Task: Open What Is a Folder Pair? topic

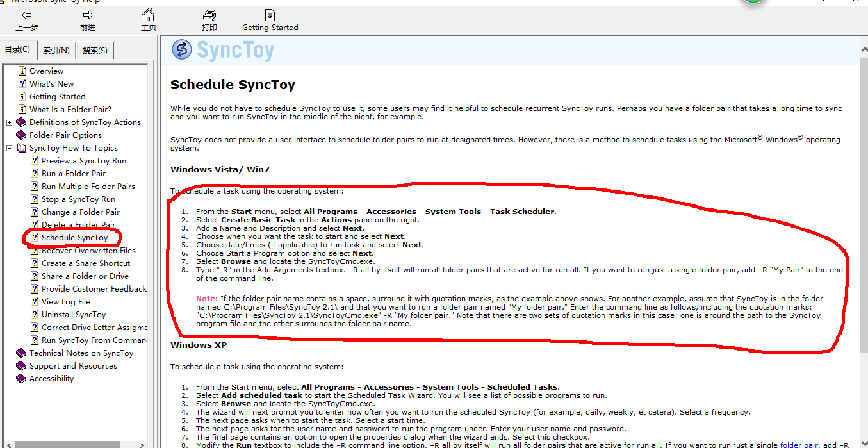Action: (x=70, y=110)
